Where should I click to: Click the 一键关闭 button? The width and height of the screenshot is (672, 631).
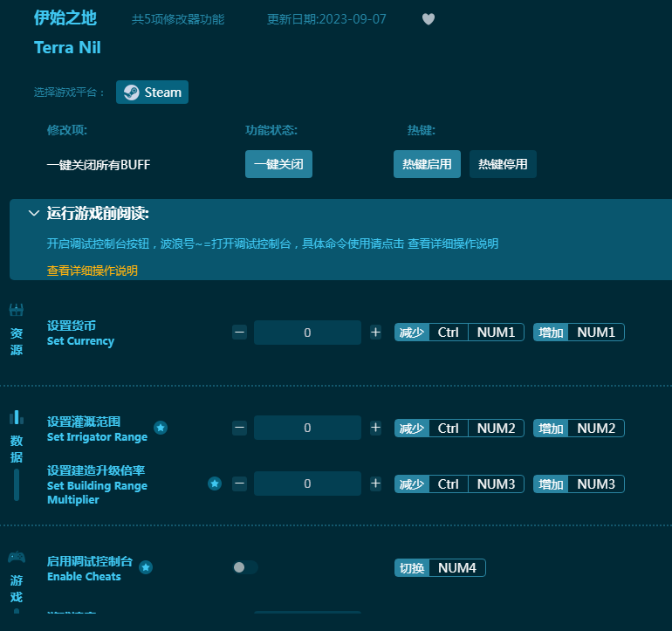pyautogui.click(x=278, y=164)
